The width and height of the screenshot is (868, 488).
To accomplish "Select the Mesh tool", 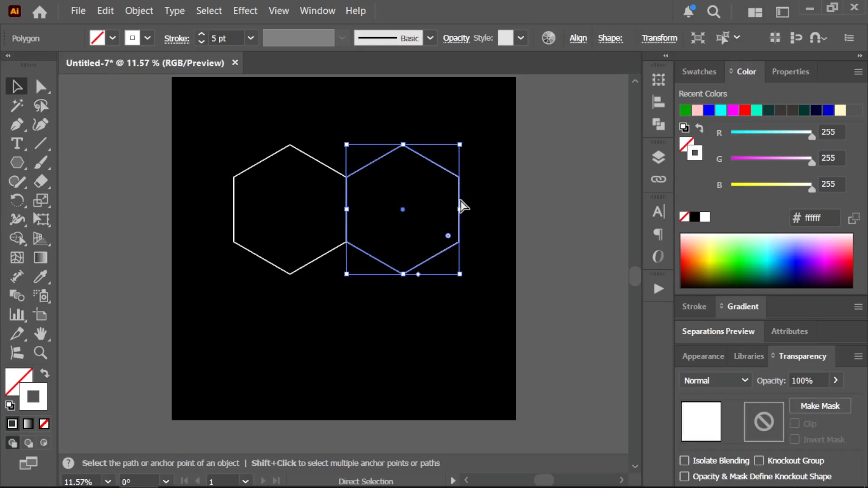I will [17, 258].
